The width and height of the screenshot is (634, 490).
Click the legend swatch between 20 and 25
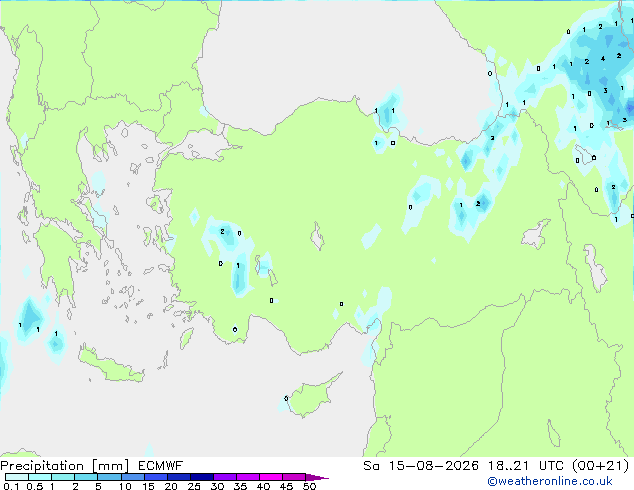178,477
